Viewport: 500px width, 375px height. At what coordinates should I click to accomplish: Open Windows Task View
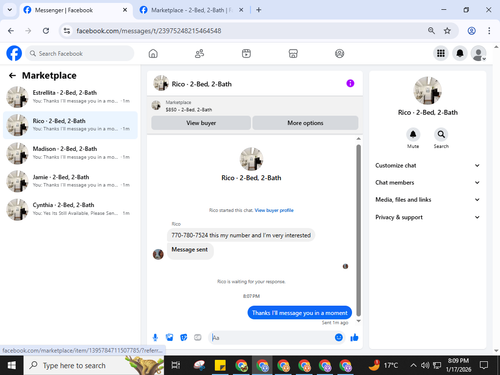[176, 366]
